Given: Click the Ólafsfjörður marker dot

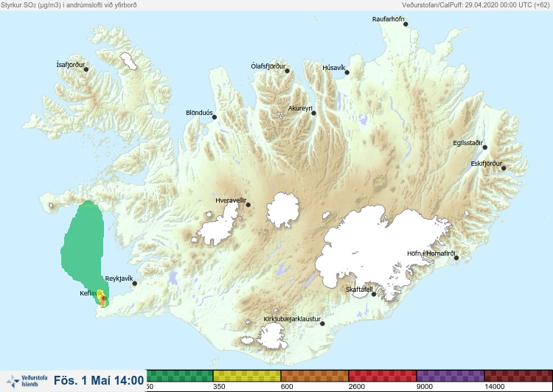Looking at the screenshot, I should pos(287,71).
